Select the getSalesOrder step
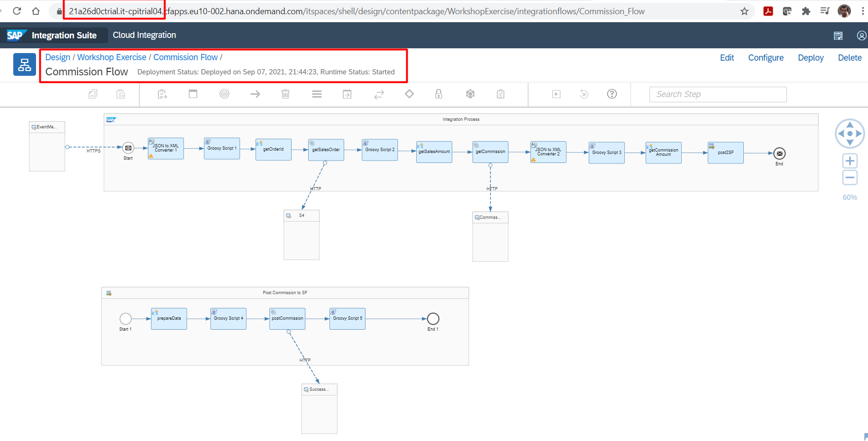 pyautogui.click(x=326, y=150)
